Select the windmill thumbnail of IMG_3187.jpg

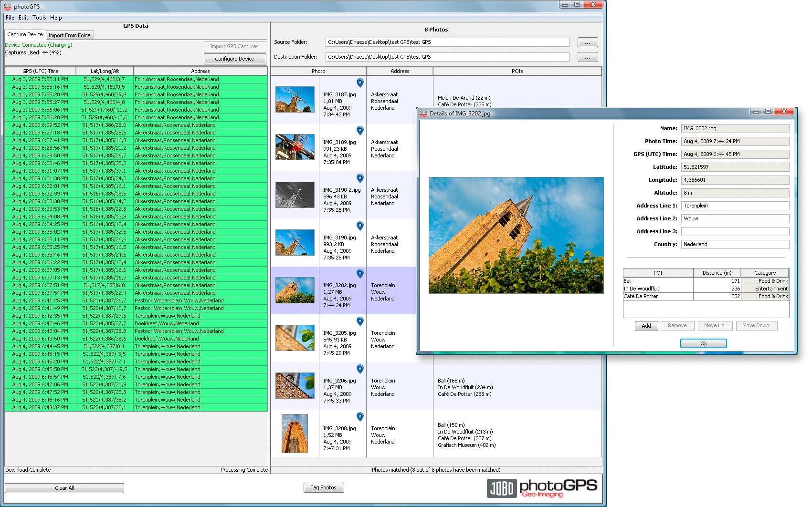pos(295,99)
